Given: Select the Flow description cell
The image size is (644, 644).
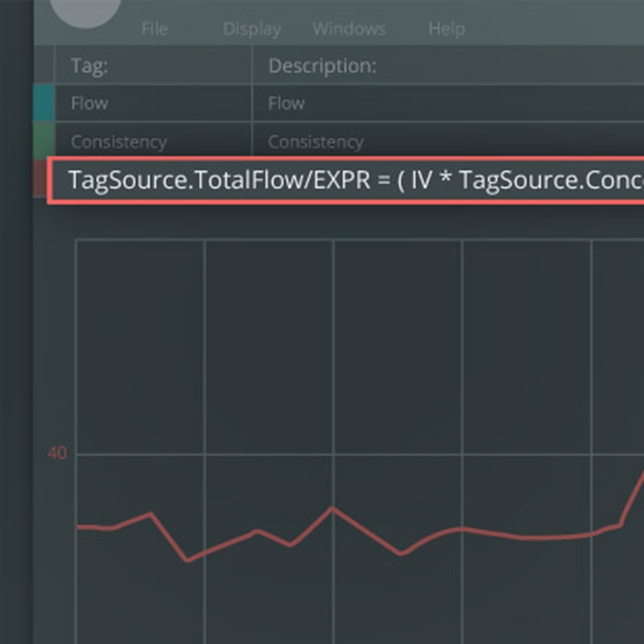Looking at the screenshot, I should (x=286, y=103).
